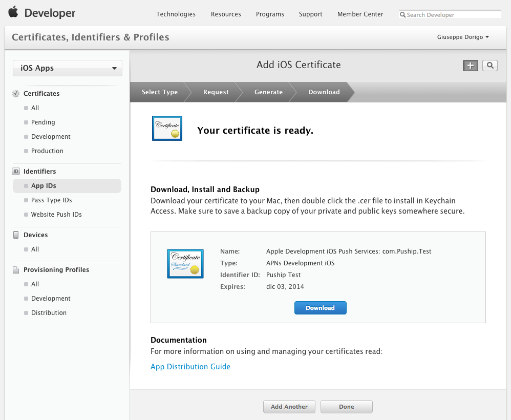Click the Identifiers ID badge icon
This screenshot has height=420, width=511.
[x=16, y=172]
